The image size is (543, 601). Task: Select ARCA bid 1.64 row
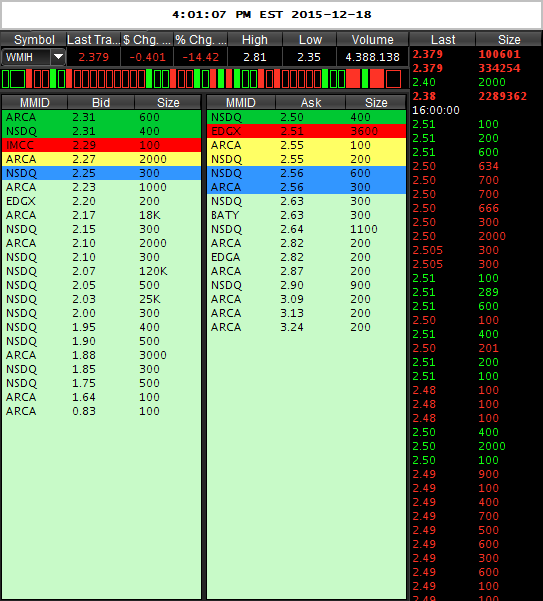101,397
